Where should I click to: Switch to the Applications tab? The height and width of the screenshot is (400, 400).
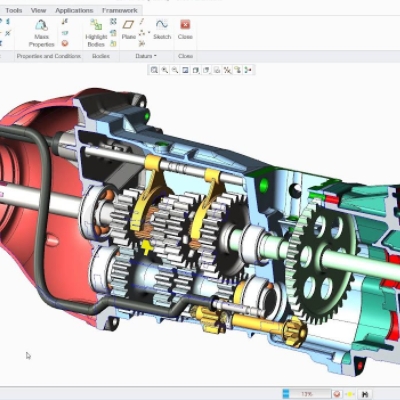pos(74,11)
